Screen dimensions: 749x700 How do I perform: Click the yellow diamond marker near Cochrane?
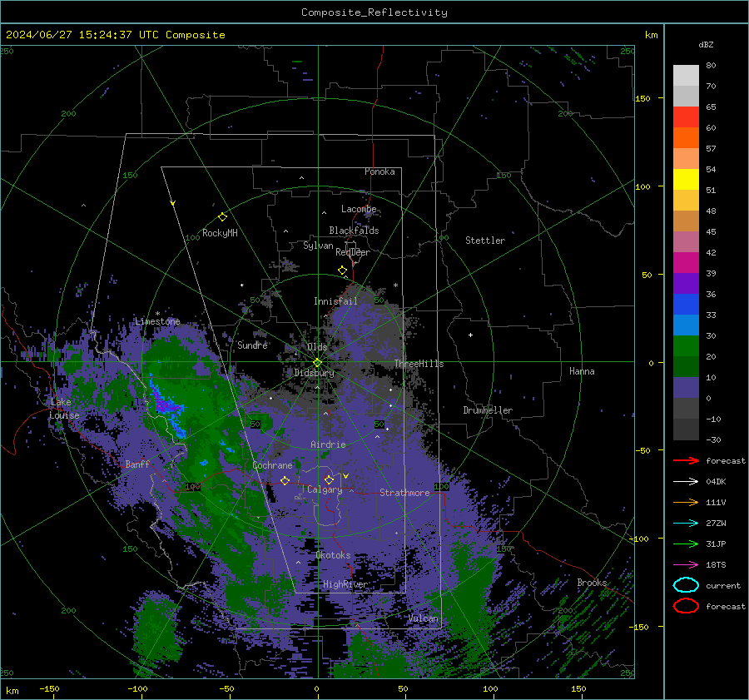pos(285,480)
